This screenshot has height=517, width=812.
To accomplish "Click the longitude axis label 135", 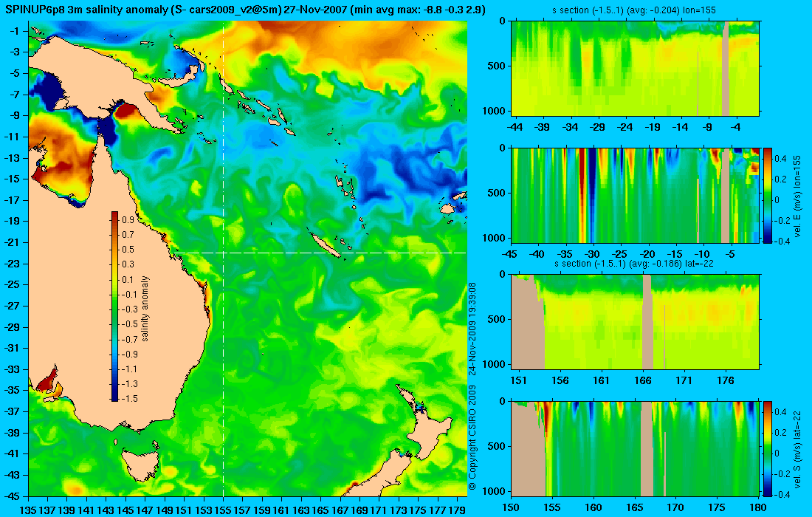I will pyautogui.click(x=28, y=510).
